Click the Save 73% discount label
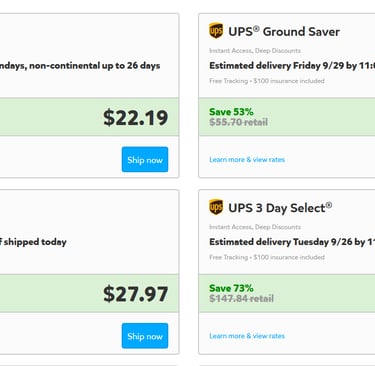 click(231, 288)
